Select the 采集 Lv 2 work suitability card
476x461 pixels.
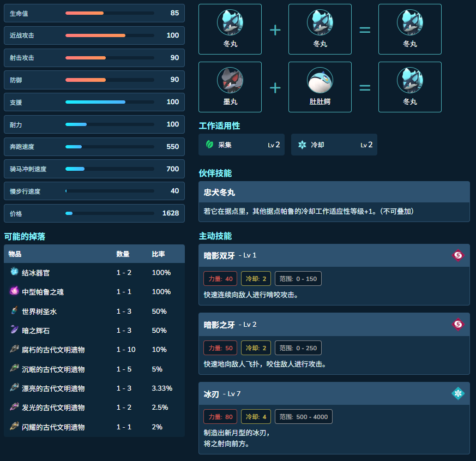click(x=242, y=145)
